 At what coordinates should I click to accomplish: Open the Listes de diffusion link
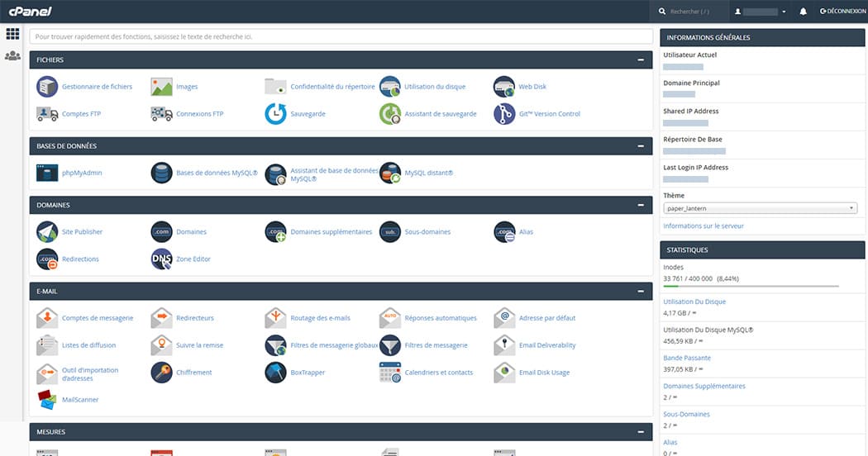coord(88,345)
